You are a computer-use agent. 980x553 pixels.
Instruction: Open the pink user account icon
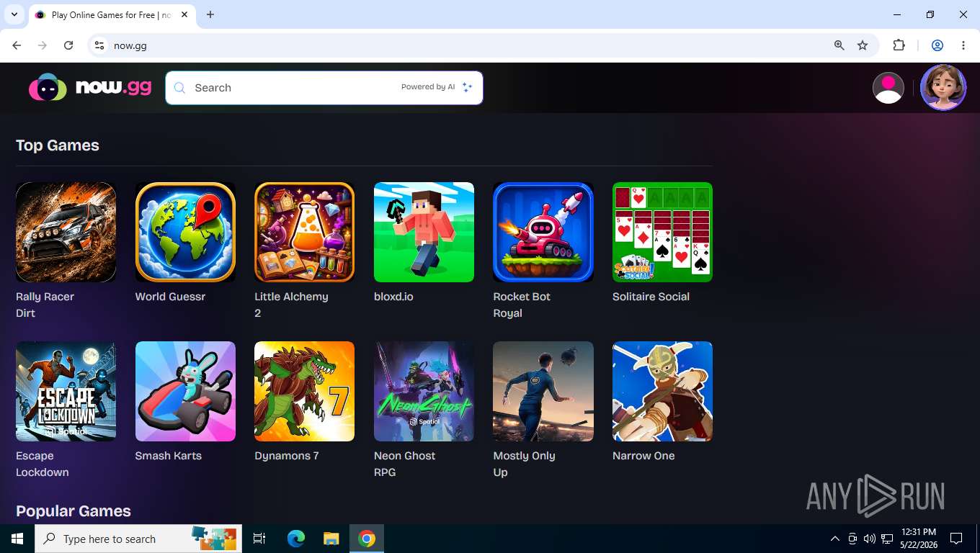coord(888,88)
